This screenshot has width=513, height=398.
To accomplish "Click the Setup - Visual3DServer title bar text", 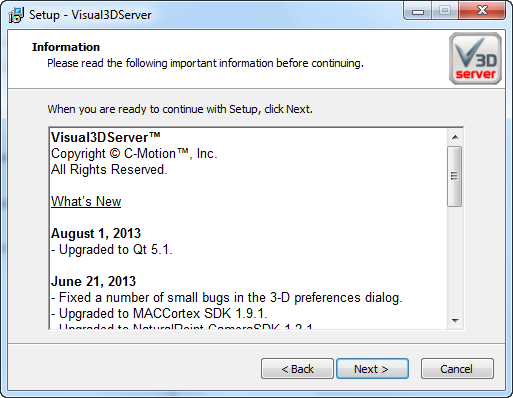I will pyautogui.click(x=90, y=15).
